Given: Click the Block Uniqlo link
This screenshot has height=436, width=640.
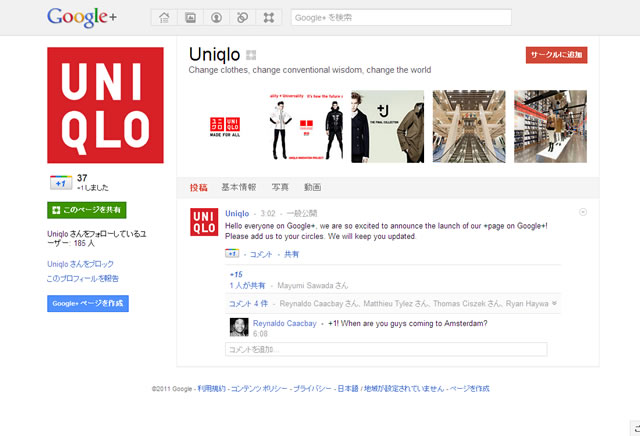Looking at the screenshot, I should [x=80, y=264].
